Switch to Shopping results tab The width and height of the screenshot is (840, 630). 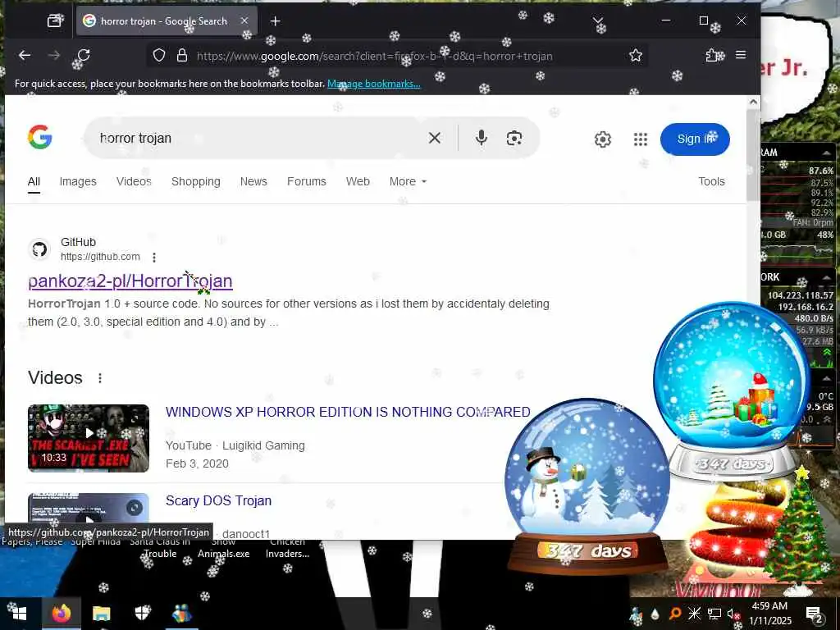(195, 181)
